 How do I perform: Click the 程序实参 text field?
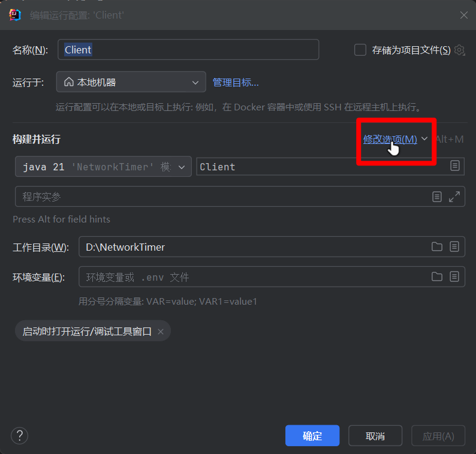click(222, 197)
